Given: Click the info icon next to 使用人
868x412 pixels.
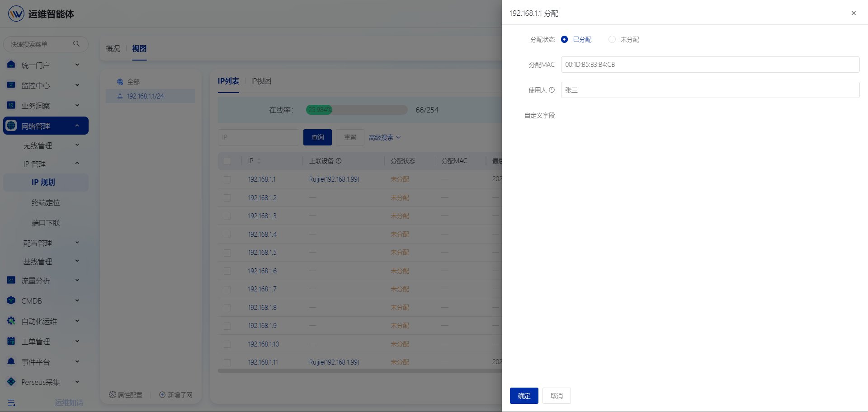Looking at the screenshot, I should point(552,90).
